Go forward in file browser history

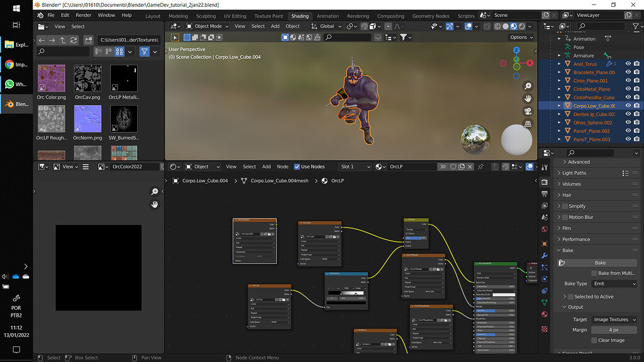click(52, 40)
